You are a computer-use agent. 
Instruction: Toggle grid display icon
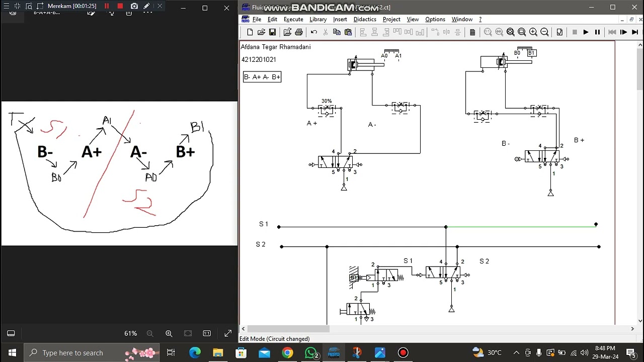[472, 32]
